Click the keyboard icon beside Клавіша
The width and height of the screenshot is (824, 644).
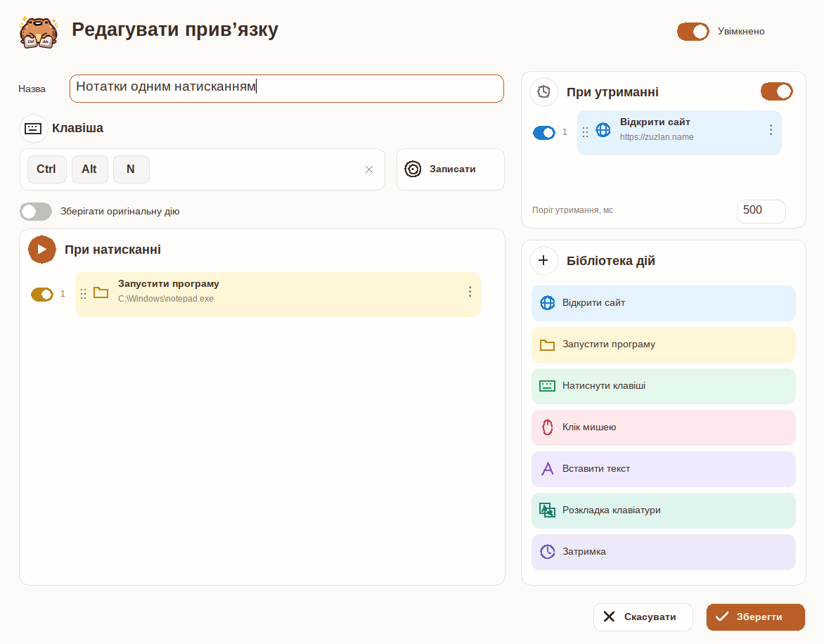pos(33,128)
